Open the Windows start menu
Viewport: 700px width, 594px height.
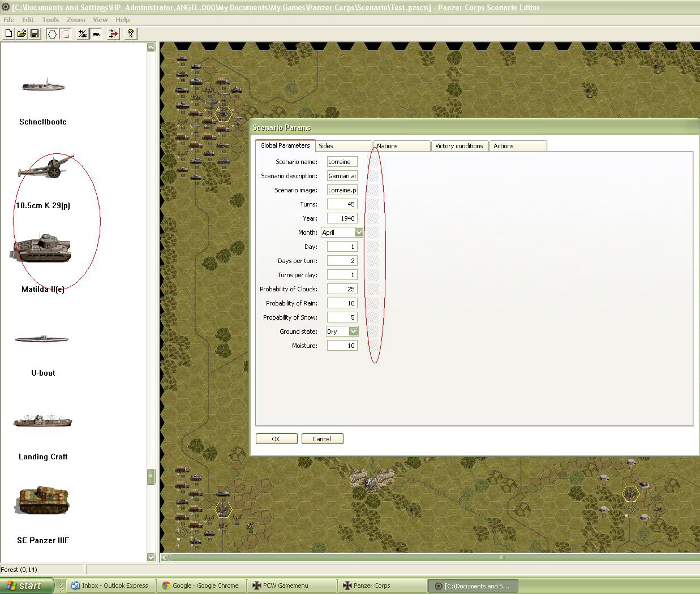[27, 586]
